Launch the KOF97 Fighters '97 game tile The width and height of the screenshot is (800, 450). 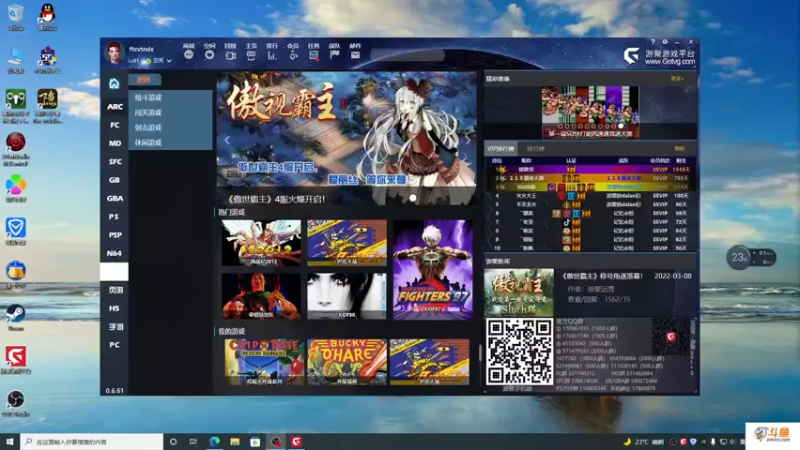[433, 270]
